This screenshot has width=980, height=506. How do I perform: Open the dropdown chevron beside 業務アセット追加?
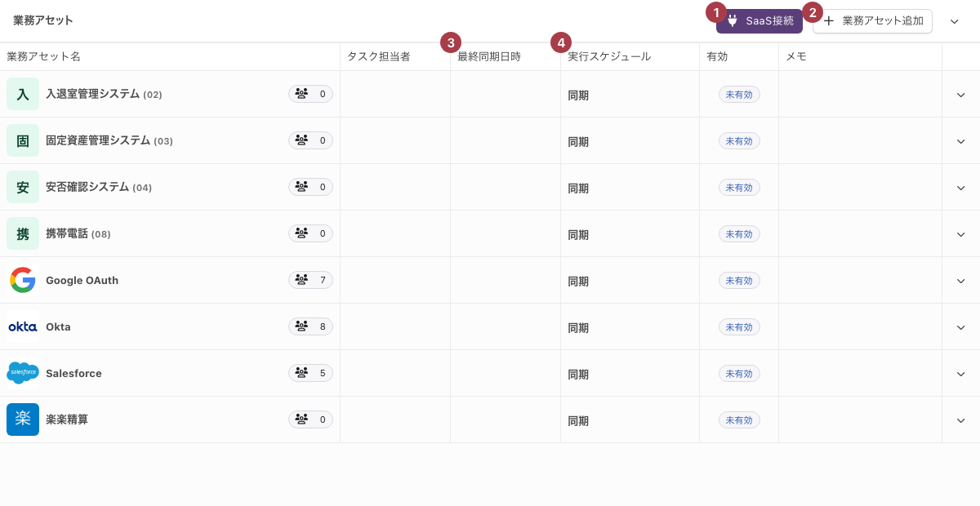click(954, 21)
